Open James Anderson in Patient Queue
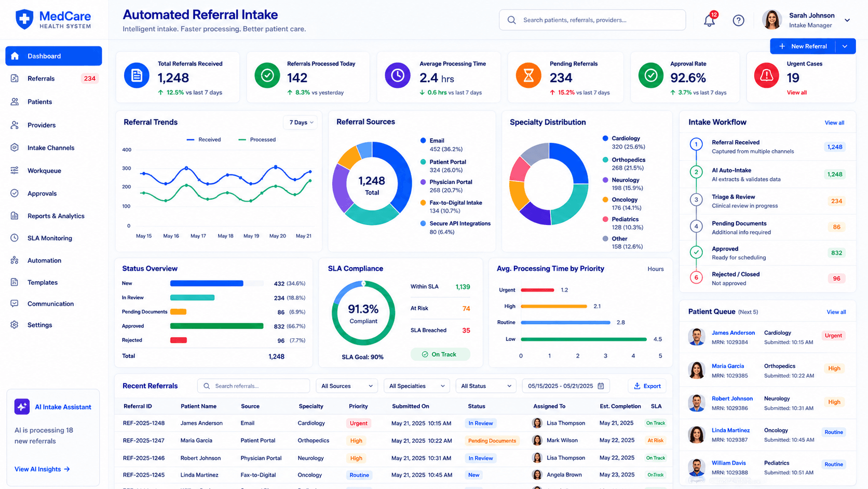 point(733,333)
